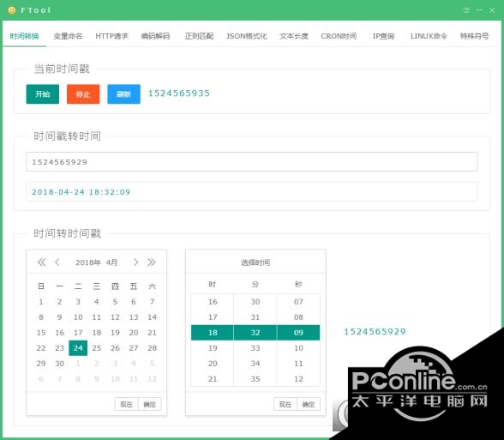Select minute 35 in the 分 column
504x440 pixels.
point(255,379)
